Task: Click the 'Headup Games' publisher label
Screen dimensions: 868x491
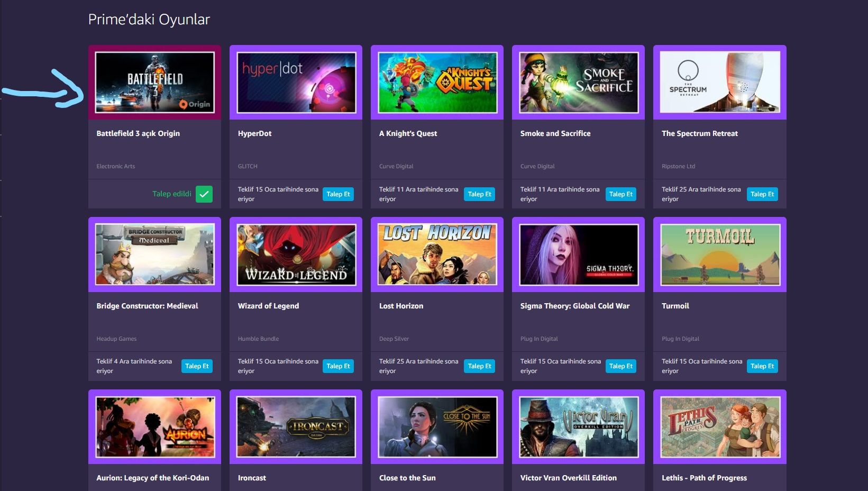Action: pos(116,339)
